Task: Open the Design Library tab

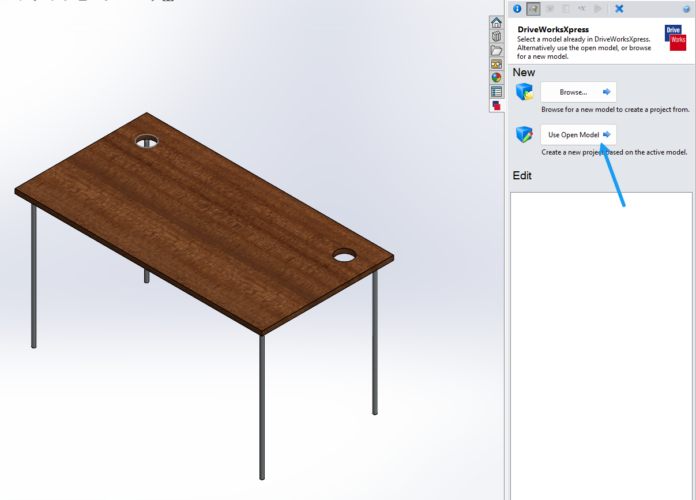Action: (x=496, y=36)
